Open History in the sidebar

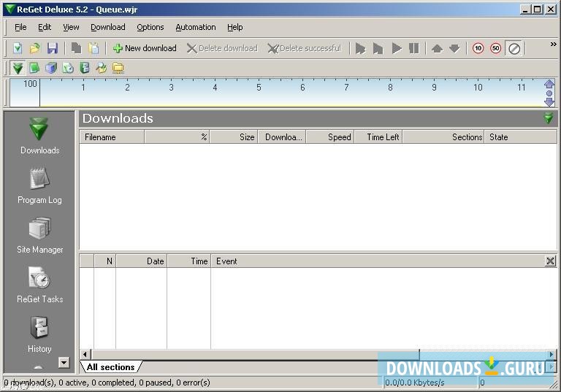point(39,335)
